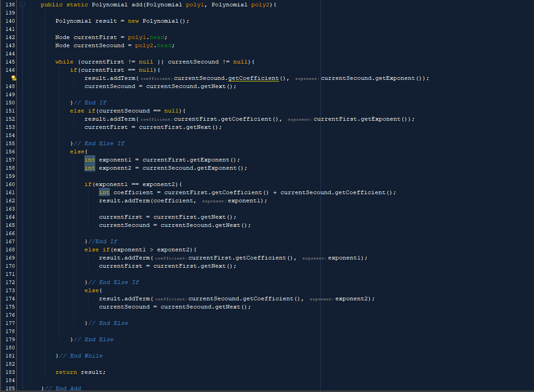Click line number 173 in the gutter
This screenshot has width=534, height=392.
10,290
